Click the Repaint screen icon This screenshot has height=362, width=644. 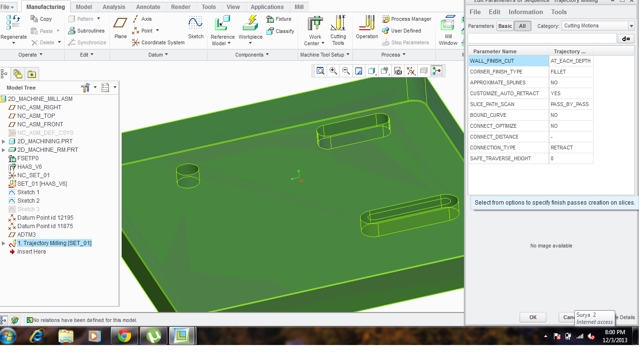point(359,71)
